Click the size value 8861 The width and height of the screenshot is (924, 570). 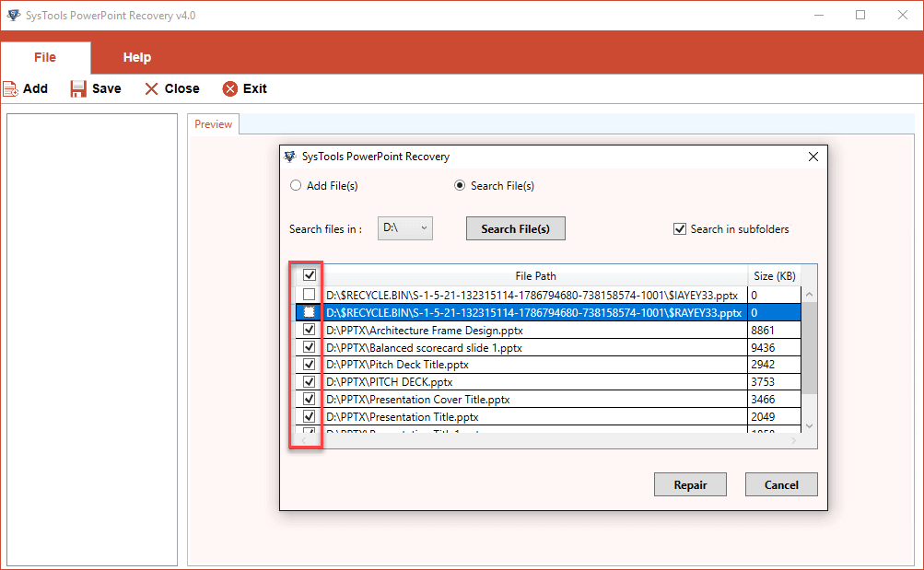point(763,331)
